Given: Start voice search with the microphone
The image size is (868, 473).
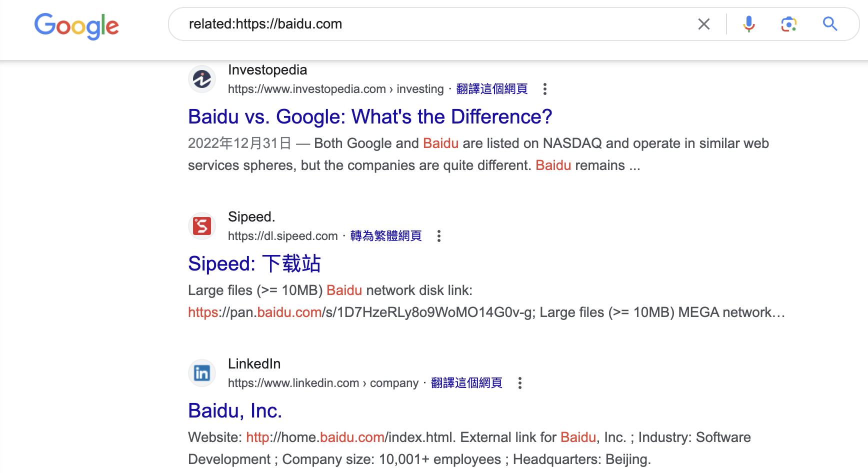Looking at the screenshot, I should (748, 24).
